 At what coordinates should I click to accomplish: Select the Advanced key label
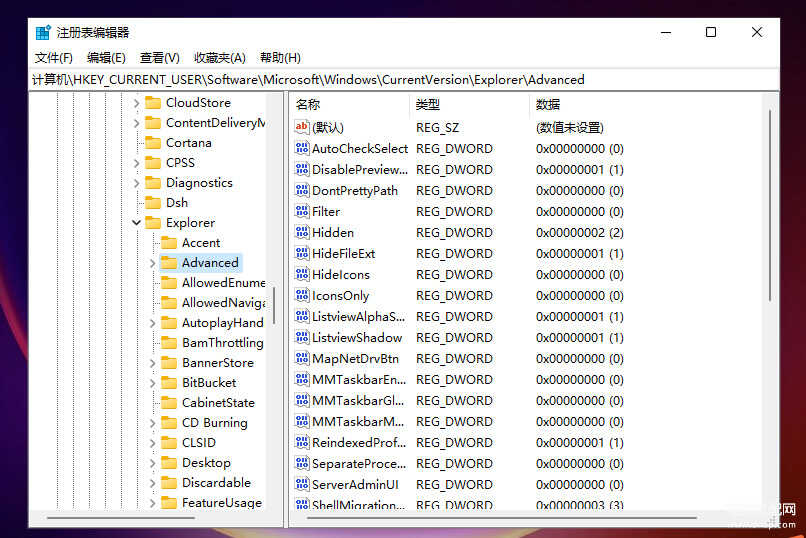point(210,263)
